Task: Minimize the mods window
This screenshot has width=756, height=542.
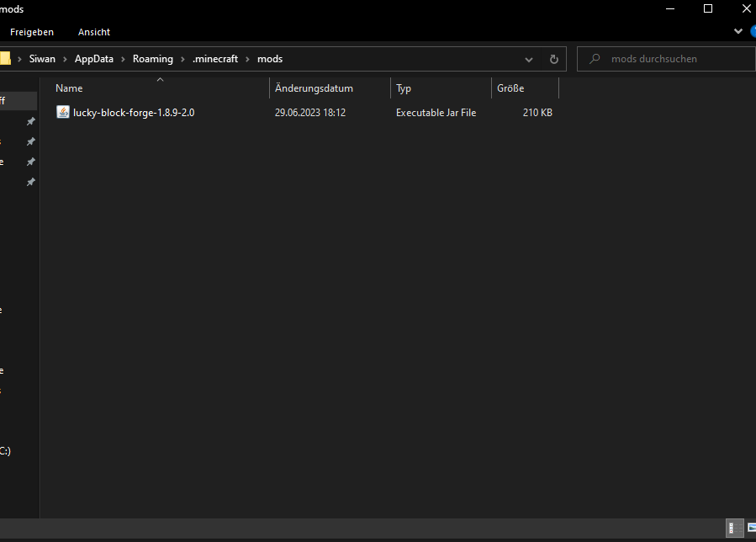Action: point(670,8)
